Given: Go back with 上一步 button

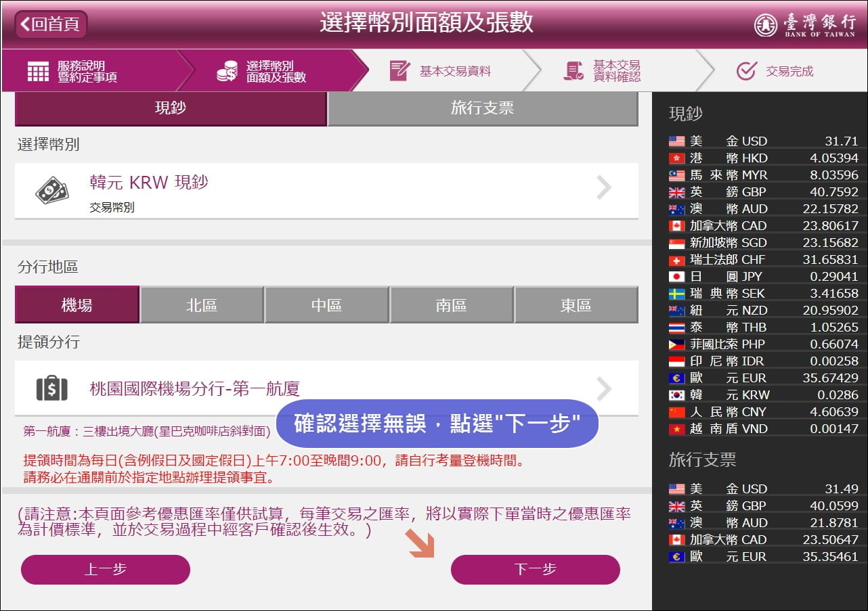Looking at the screenshot, I should tap(106, 570).
